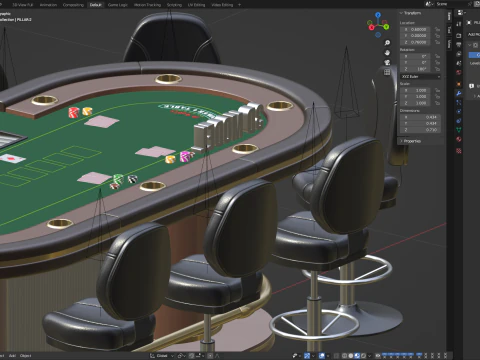Open the Texture properties tab icon
Screen dimensions: 480x360
pos(459,151)
